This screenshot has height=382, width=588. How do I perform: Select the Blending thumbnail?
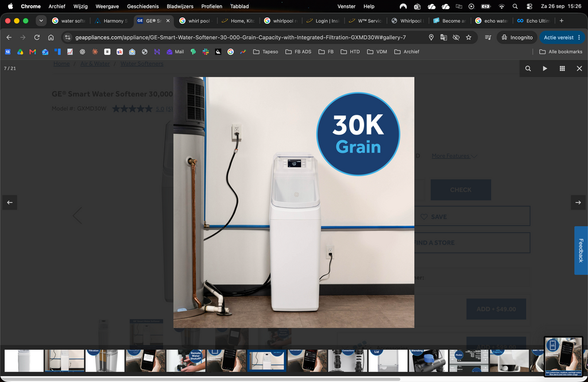pos(428,361)
